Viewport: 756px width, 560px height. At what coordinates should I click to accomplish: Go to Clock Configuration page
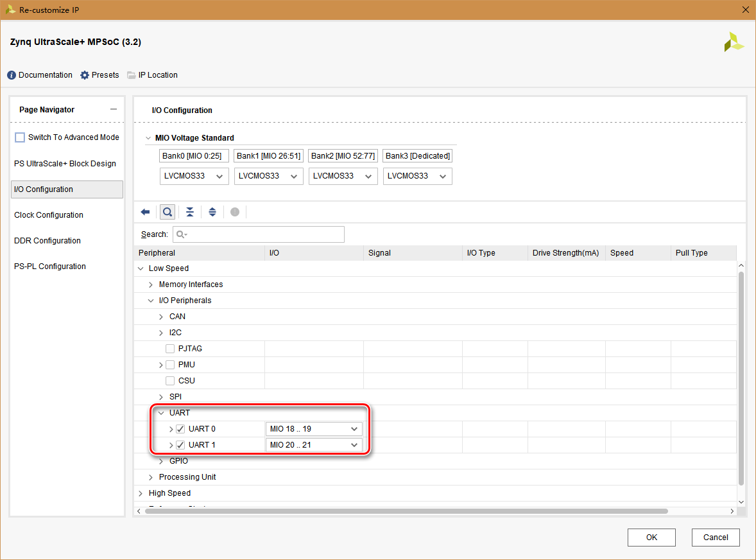[49, 214]
